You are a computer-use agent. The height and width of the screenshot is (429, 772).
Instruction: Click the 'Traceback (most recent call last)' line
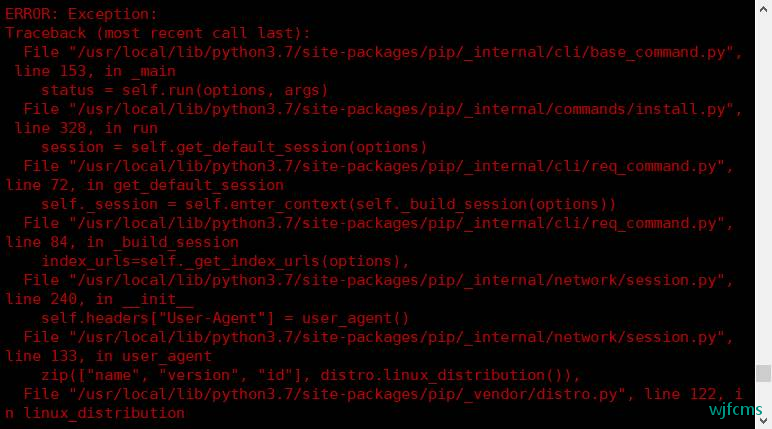(x=158, y=33)
